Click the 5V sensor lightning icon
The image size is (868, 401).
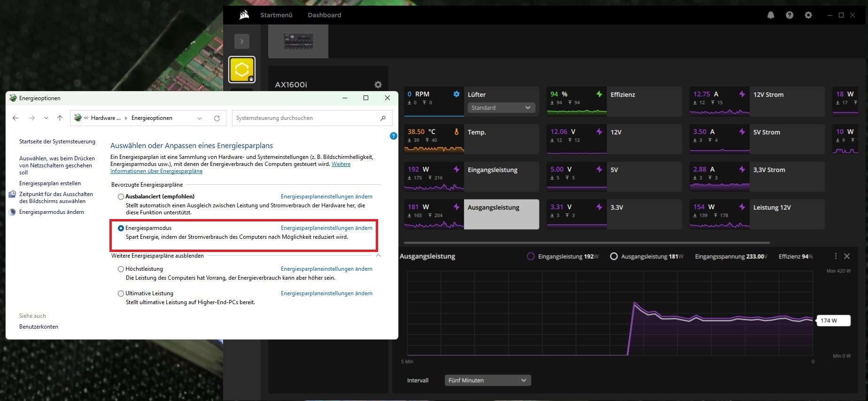click(x=599, y=169)
